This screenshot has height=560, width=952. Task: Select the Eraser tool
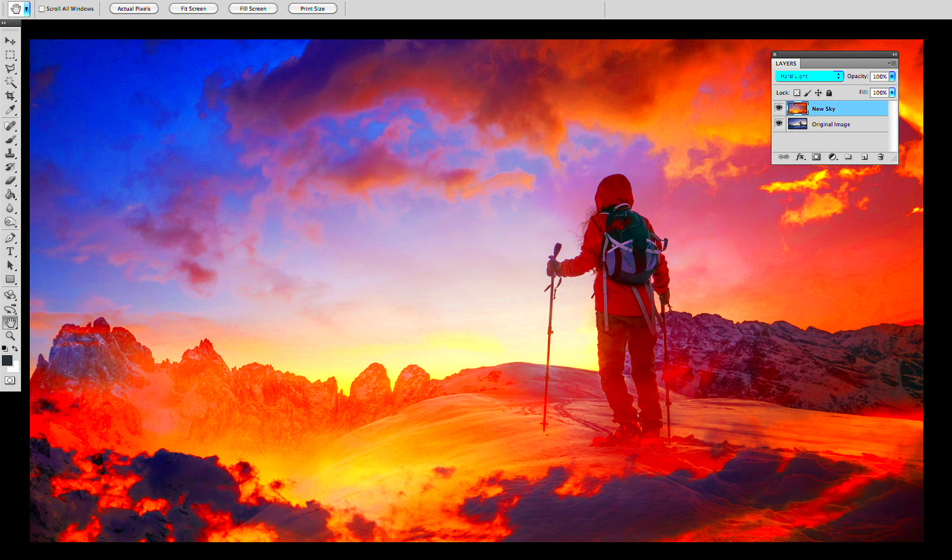point(10,181)
